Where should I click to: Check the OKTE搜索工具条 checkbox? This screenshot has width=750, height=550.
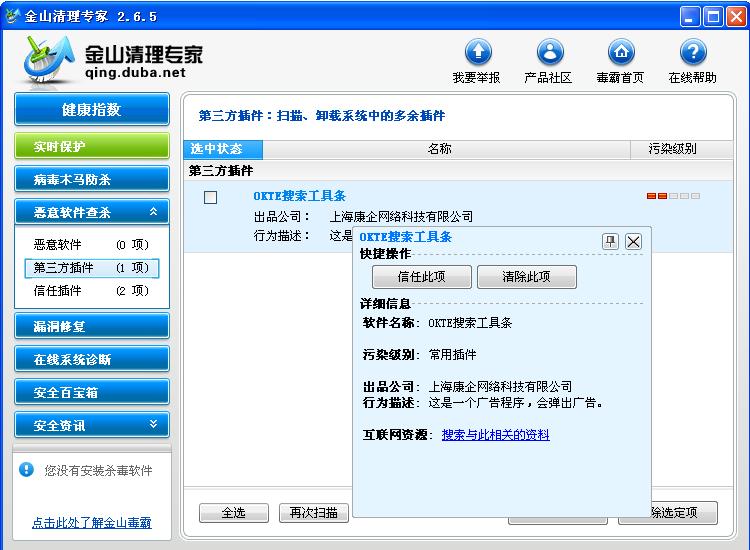[x=210, y=198]
